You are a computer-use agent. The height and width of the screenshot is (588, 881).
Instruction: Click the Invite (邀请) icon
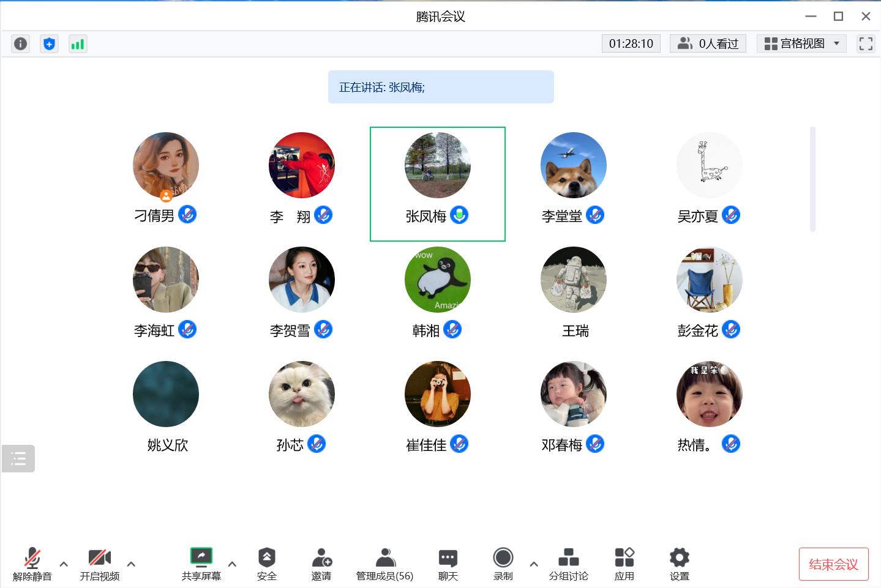click(321, 564)
